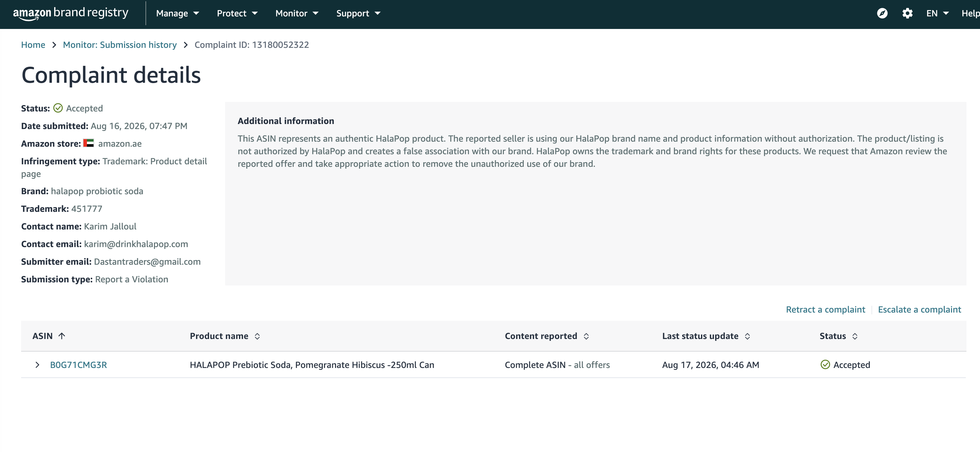Open ASIN link B0G71CMG3R
Image resolution: width=980 pixels, height=452 pixels.
[78, 364]
